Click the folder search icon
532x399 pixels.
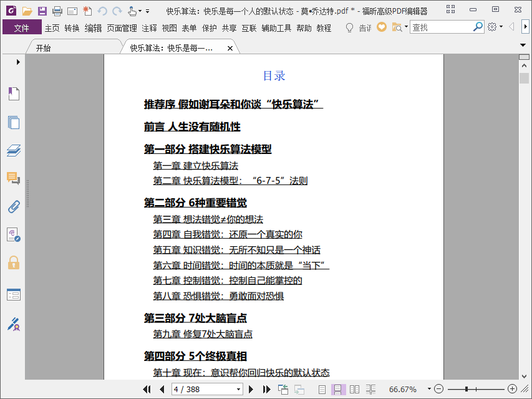(x=397, y=27)
